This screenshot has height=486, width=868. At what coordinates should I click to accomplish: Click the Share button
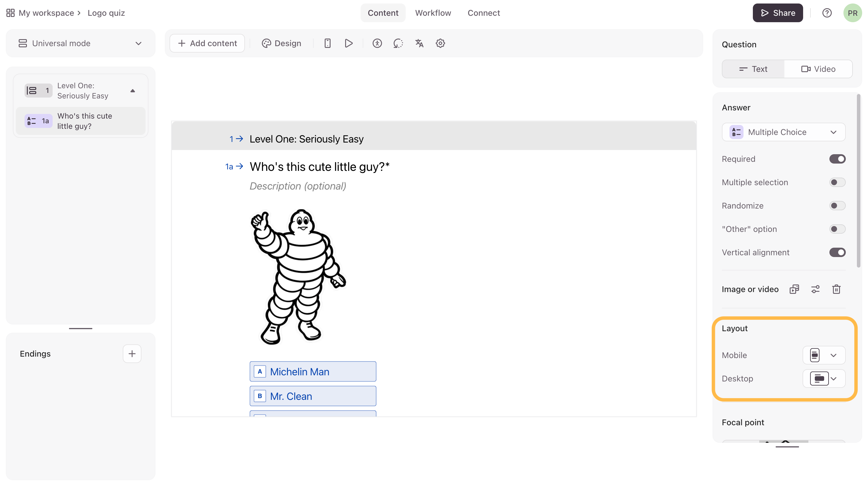778,13
